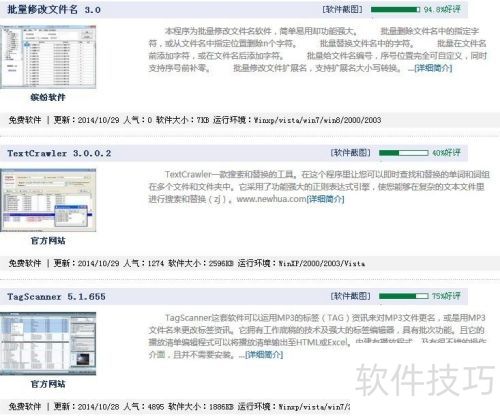
Task: Click 官方网站 link under TextCrawler thumbnail
Action: (x=48, y=241)
